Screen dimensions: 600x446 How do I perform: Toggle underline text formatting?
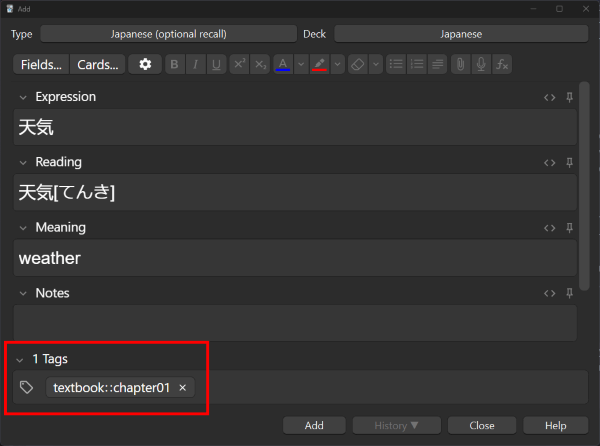(216, 64)
